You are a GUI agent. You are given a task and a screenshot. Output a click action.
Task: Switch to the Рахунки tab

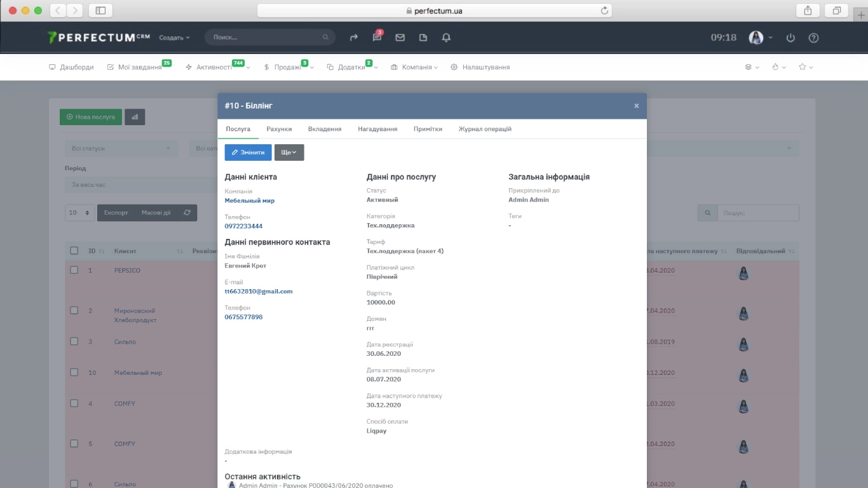[279, 129]
